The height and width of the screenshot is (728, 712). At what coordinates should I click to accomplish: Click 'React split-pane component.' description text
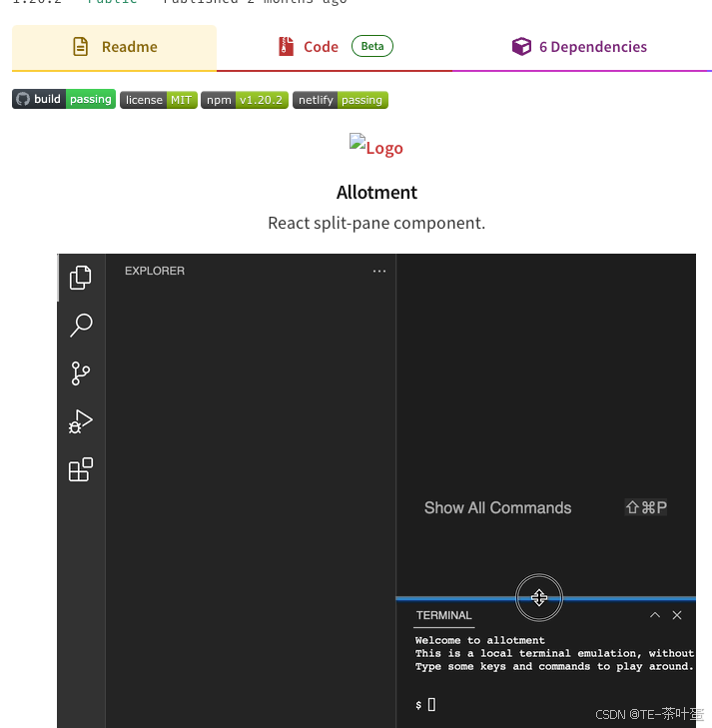[376, 224]
